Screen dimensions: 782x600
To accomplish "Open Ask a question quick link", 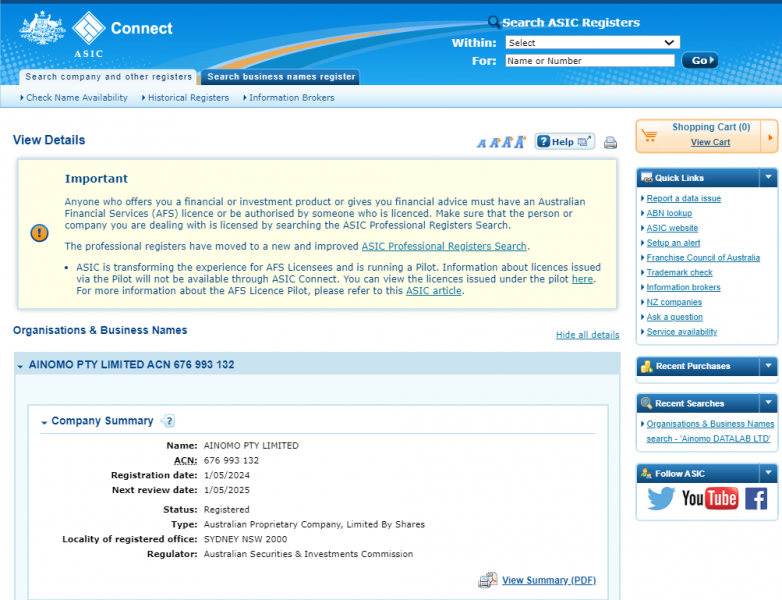I will (675, 317).
